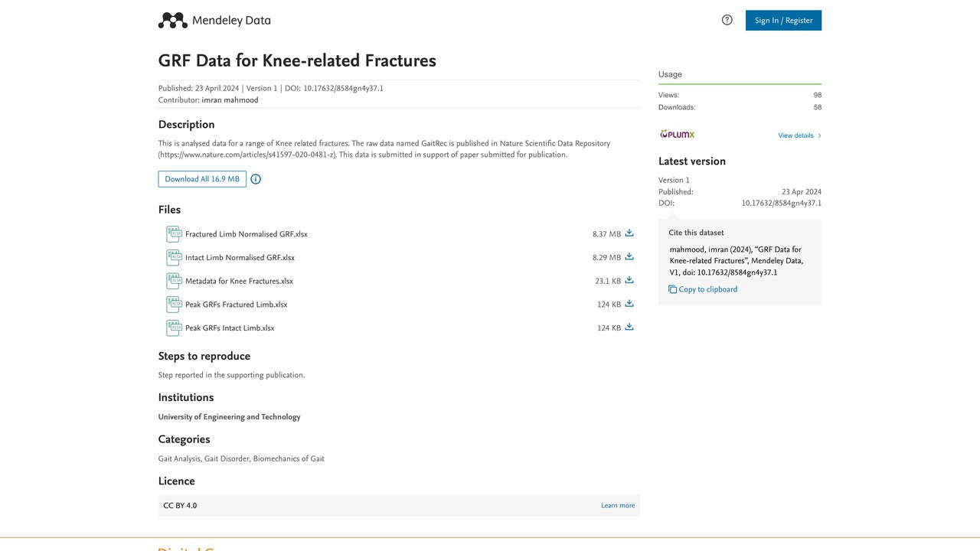Click the View details chevron arrow
Image resolution: width=980 pixels, height=551 pixels.
pos(819,135)
